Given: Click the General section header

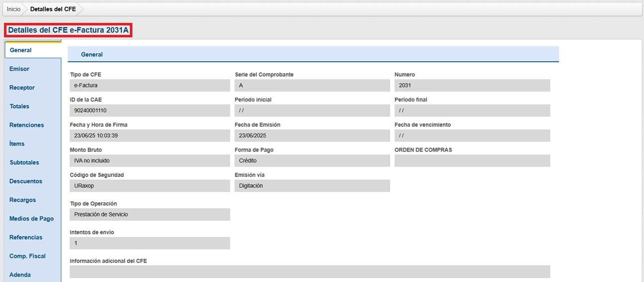Looking at the screenshot, I should [x=313, y=54].
